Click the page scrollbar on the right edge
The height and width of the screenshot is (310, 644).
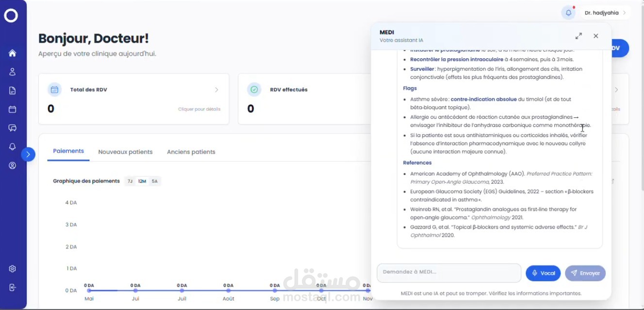(642, 97)
